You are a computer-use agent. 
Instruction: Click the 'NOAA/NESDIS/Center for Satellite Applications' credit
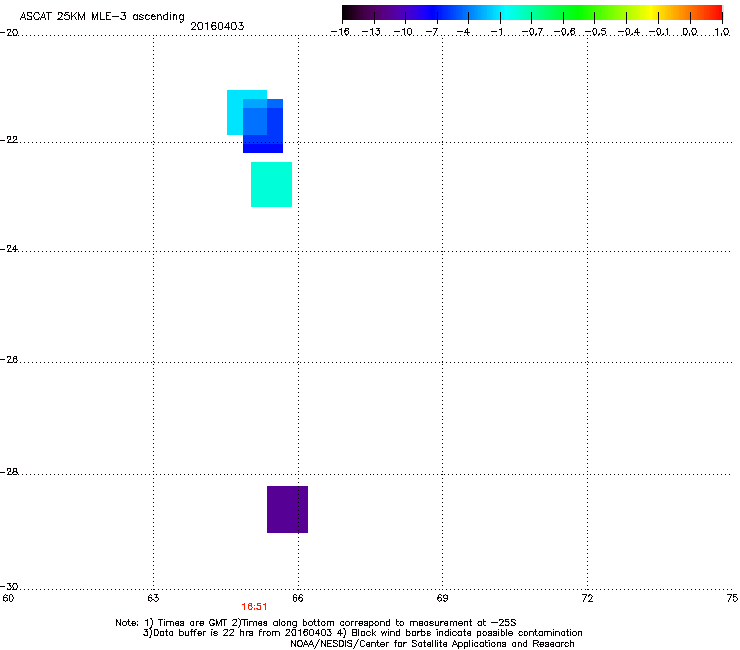pyautogui.click(x=432, y=644)
